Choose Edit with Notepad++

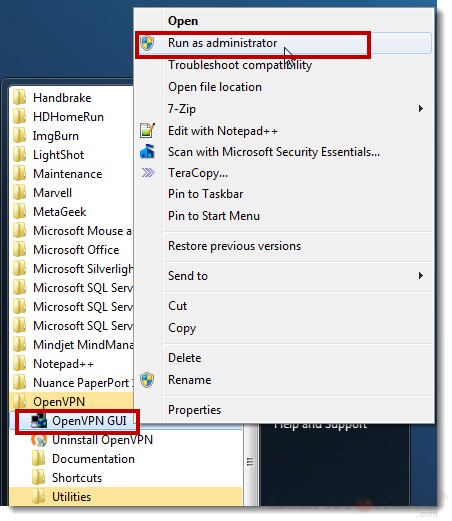[x=223, y=131]
